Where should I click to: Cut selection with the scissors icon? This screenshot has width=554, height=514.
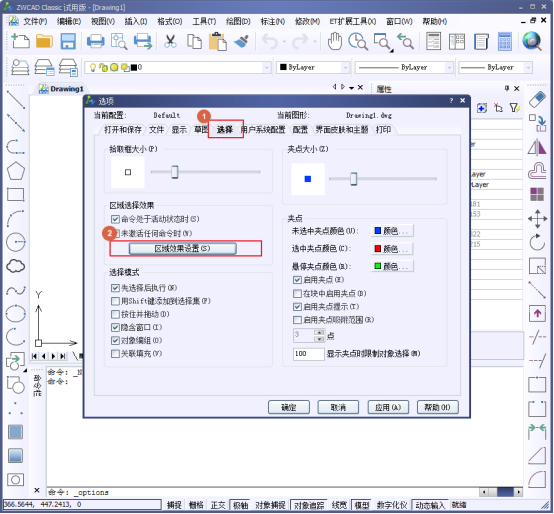(x=170, y=41)
